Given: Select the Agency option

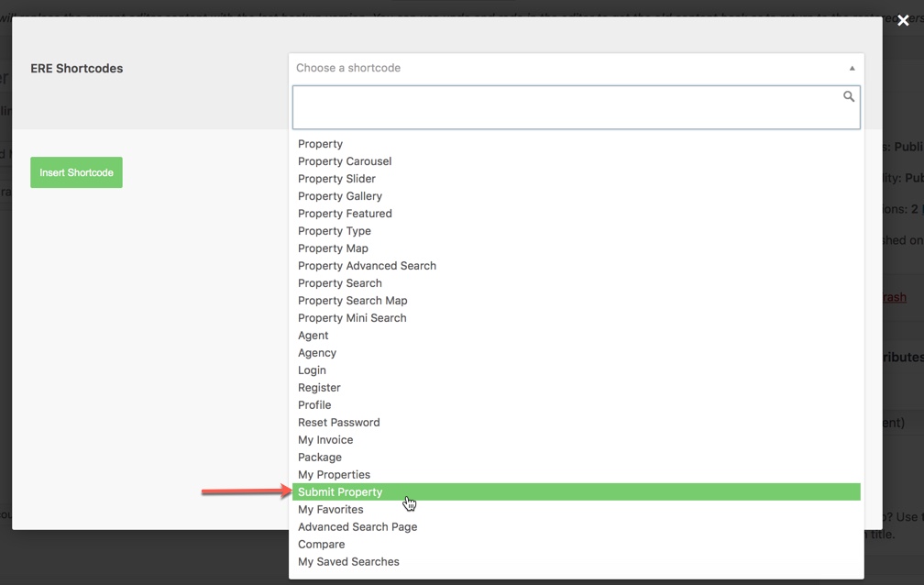Looking at the screenshot, I should pyautogui.click(x=577, y=353).
